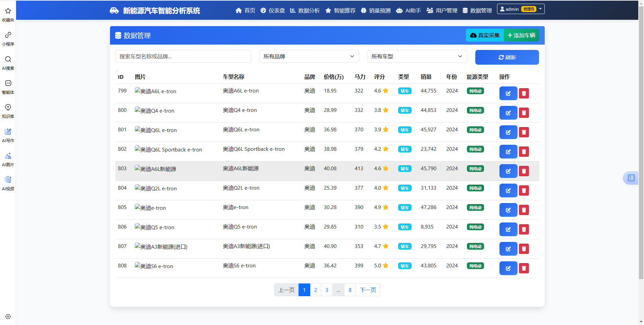The height and width of the screenshot is (325, 644).
Task: Edit the 奥迪S6 e-tron row
Action: point(508,268)
